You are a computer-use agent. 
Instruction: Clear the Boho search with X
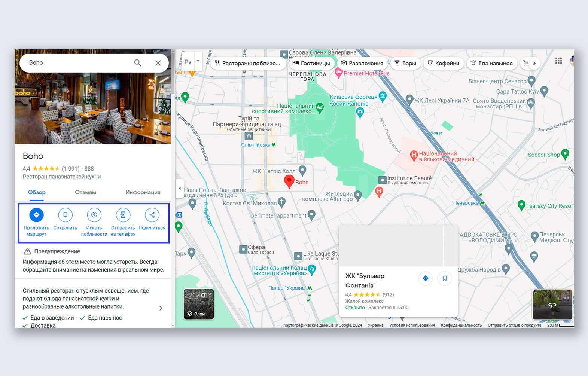coord(158,63)
